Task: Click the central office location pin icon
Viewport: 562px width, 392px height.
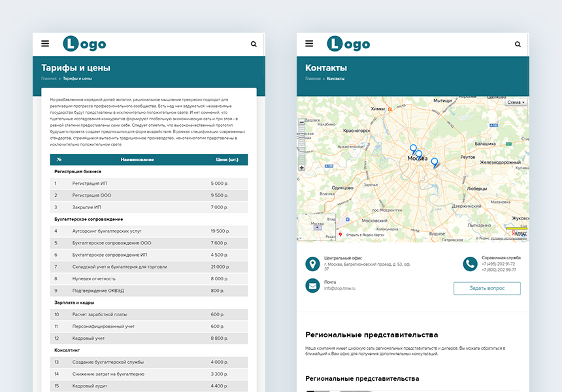Action: tap(313, 264)
